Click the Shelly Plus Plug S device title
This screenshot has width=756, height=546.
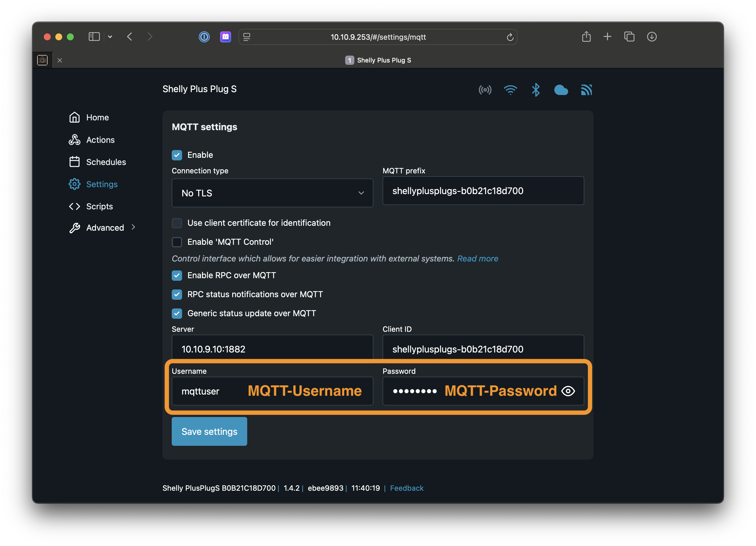[x=199, y=89]
